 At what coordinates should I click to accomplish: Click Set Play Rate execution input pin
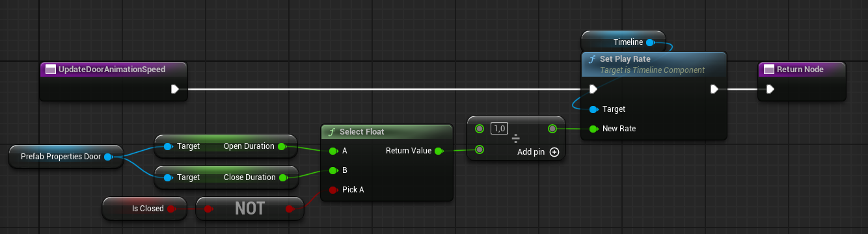tap(593, 89)
